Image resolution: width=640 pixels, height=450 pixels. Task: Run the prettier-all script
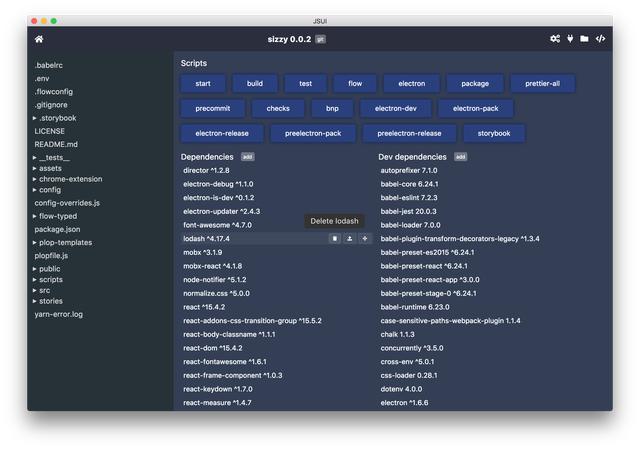[542, 83]
